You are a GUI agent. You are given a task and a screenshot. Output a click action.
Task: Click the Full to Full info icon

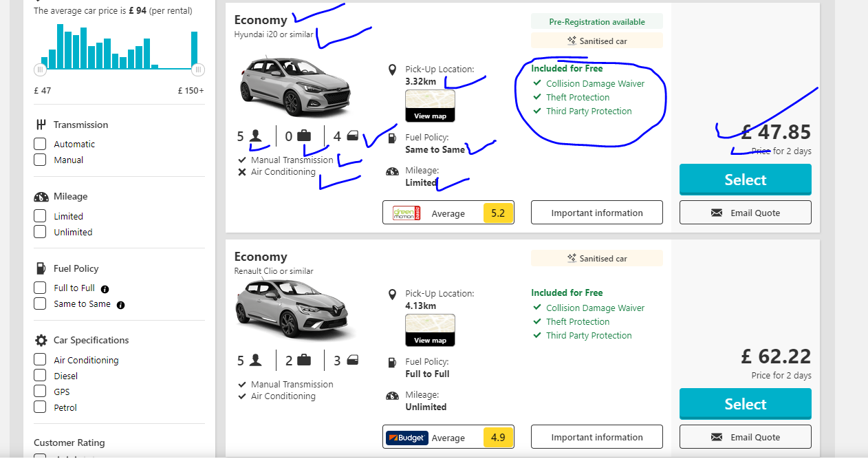pyautogui.click(x=105, y=289)
